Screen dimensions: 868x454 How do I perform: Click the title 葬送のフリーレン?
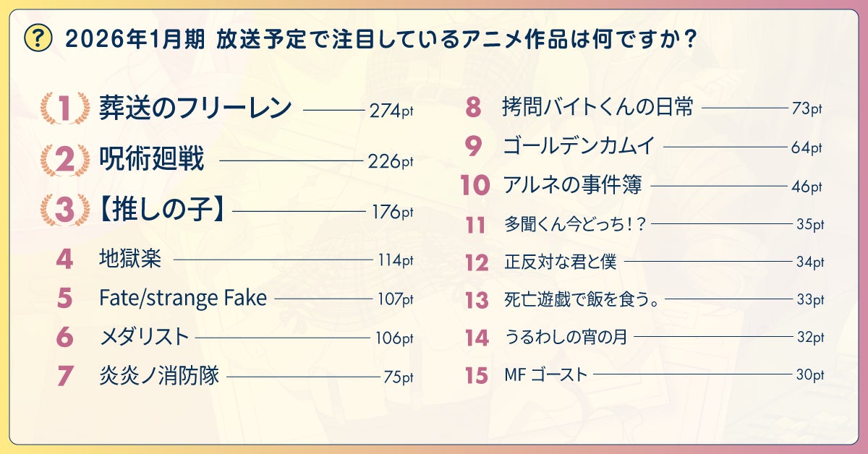pos(195,108)
